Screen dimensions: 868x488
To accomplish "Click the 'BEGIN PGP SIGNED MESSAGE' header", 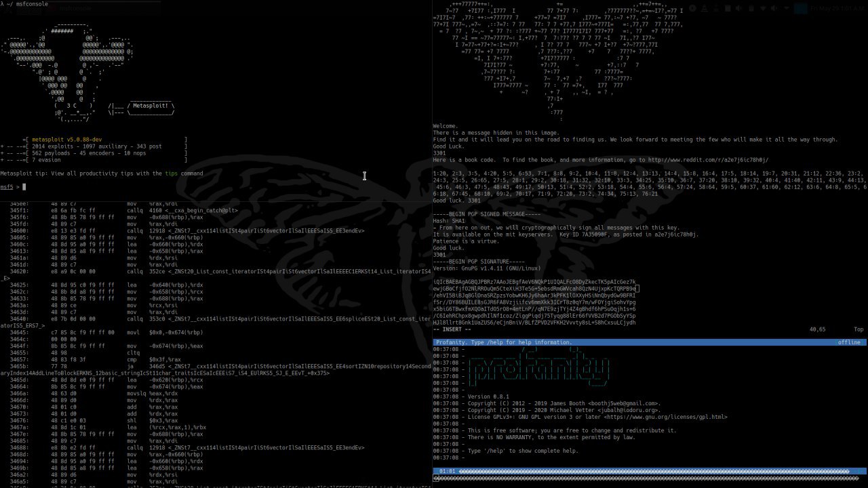I will click(x=487, y=214).
